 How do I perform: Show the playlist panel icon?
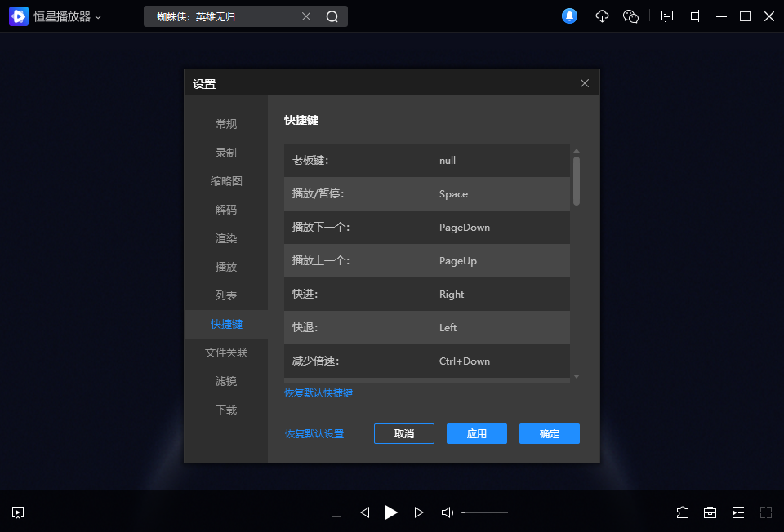[x=738, y=512]
